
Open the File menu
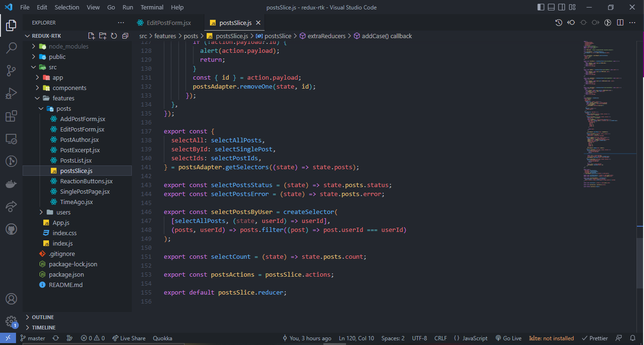coord(25,8)
